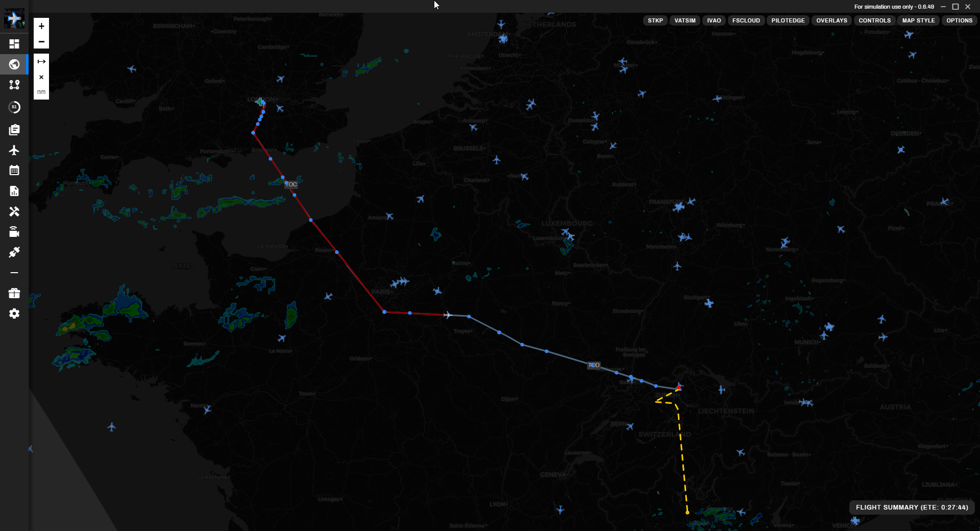Image resolution: width=980 pixels, height=531 pixels.
Task: Click the TOD marker on the route
Action: click(594, 365)
